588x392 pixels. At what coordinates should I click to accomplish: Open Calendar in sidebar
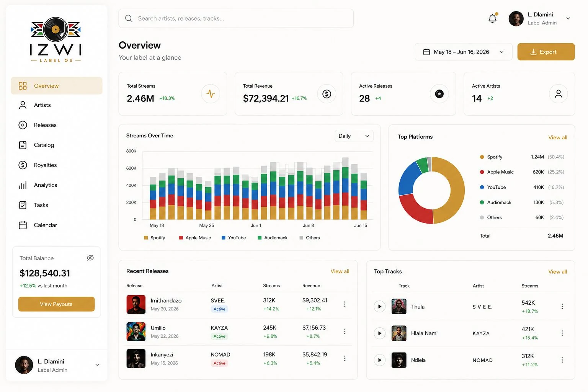57,225
